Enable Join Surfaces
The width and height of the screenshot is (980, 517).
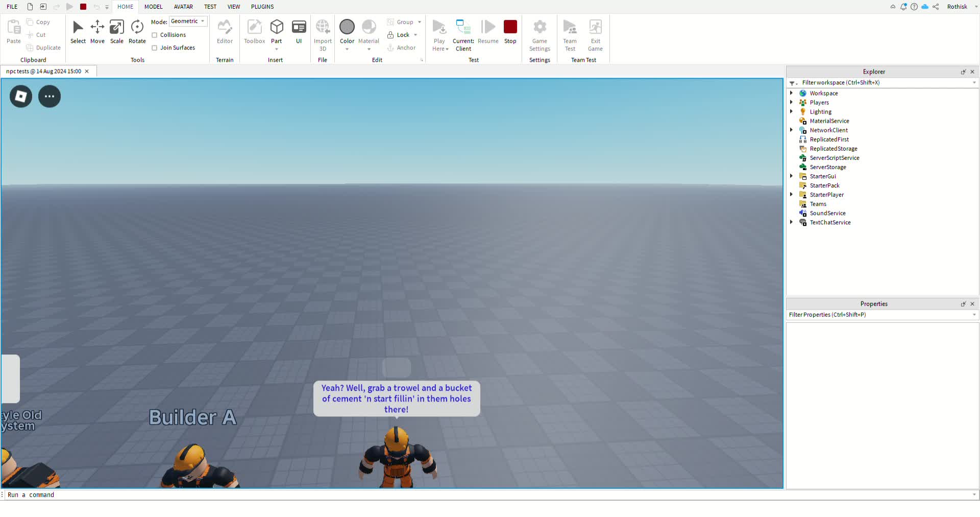(x=155, y=48)
